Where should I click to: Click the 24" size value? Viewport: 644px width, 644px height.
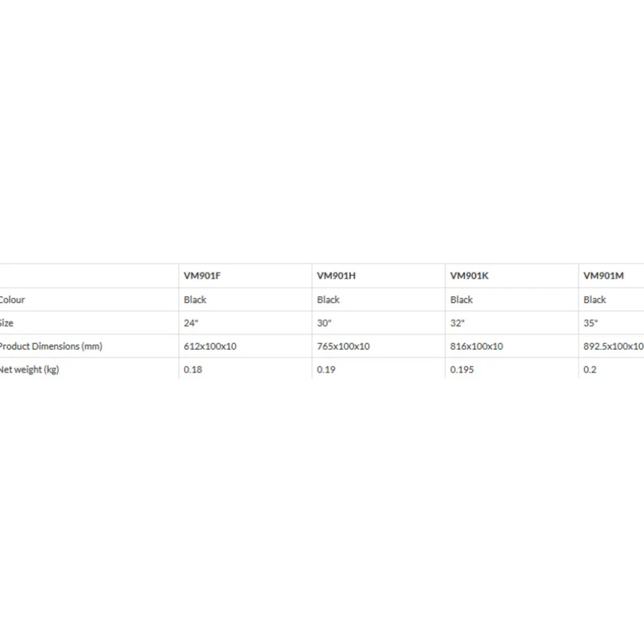coord(191,323)
